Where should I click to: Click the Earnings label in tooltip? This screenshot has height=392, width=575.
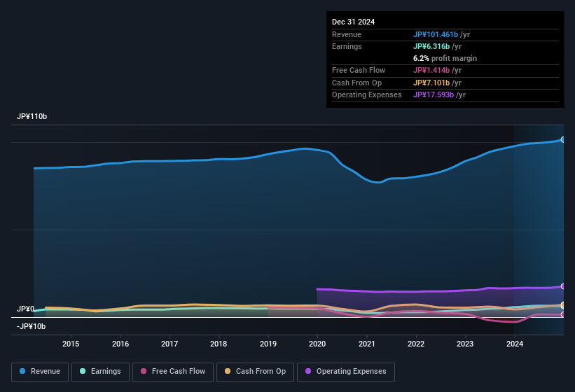click(x=347, y=46)
